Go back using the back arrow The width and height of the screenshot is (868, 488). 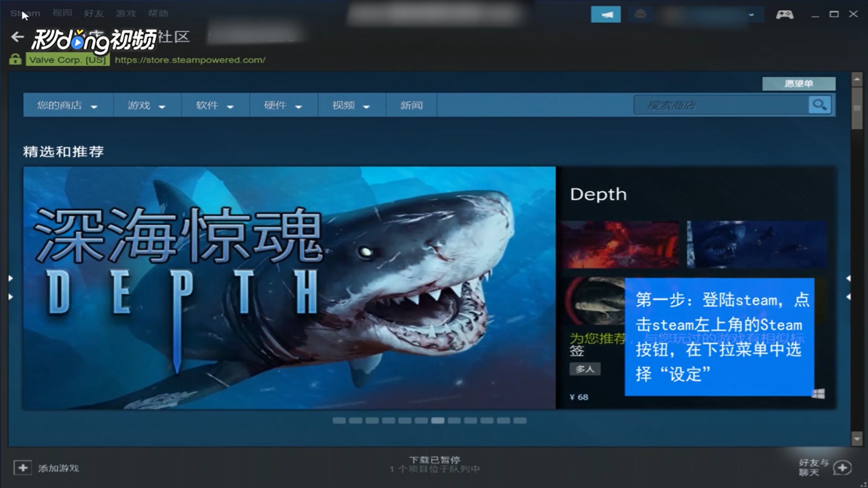pos(17,36)
